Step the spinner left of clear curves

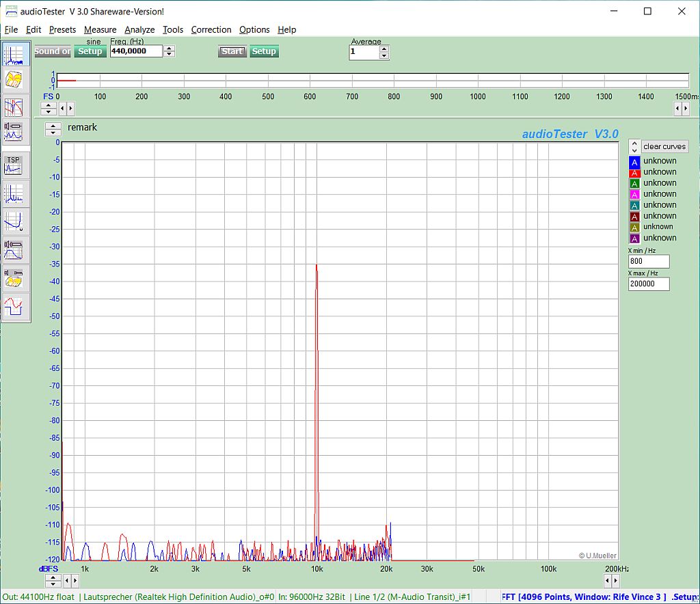(634, 146)
